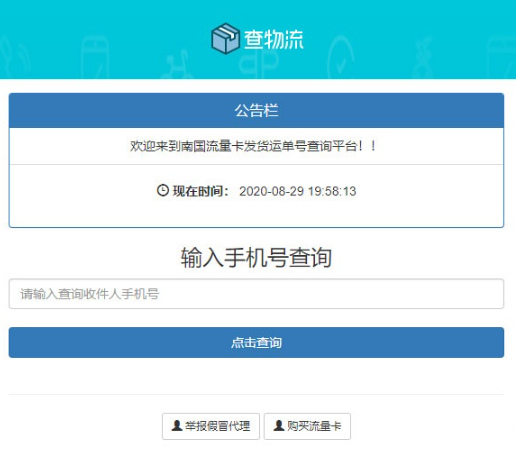Click the user icon in 购买流量卡 button
This screenshot has width=516, height=453.
click(279, 425)
